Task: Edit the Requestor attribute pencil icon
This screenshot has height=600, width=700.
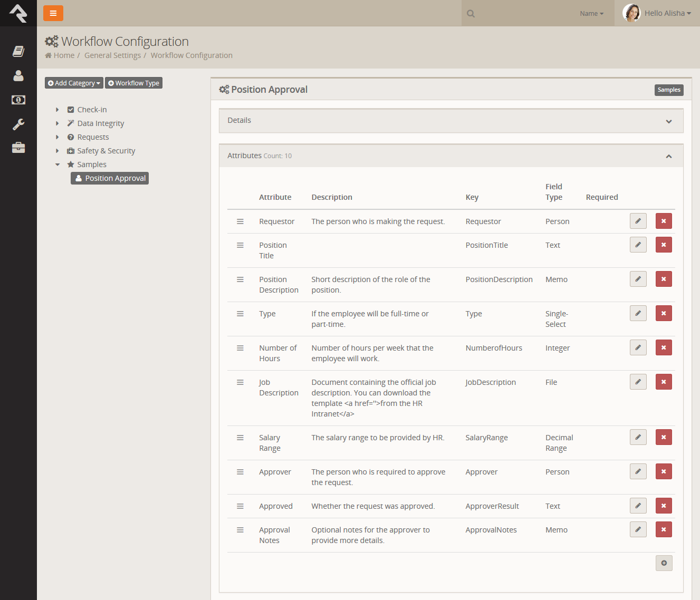Action: (x=638, y=221)
